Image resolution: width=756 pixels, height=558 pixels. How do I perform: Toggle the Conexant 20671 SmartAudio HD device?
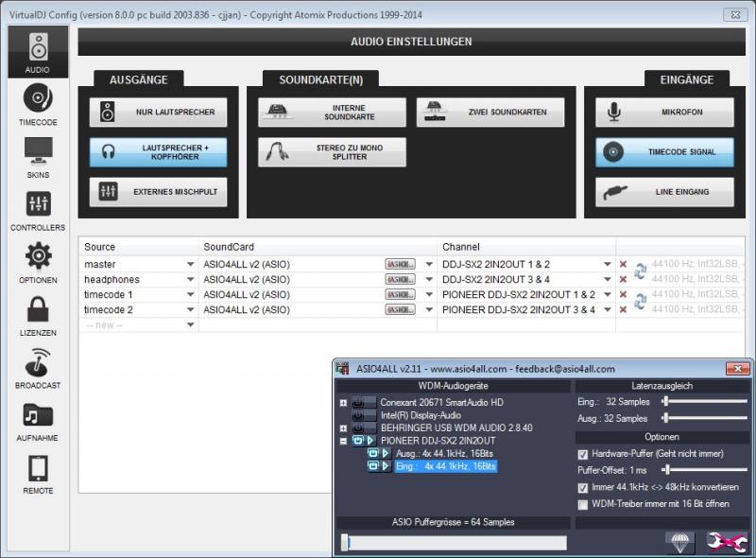click(363, 402)
